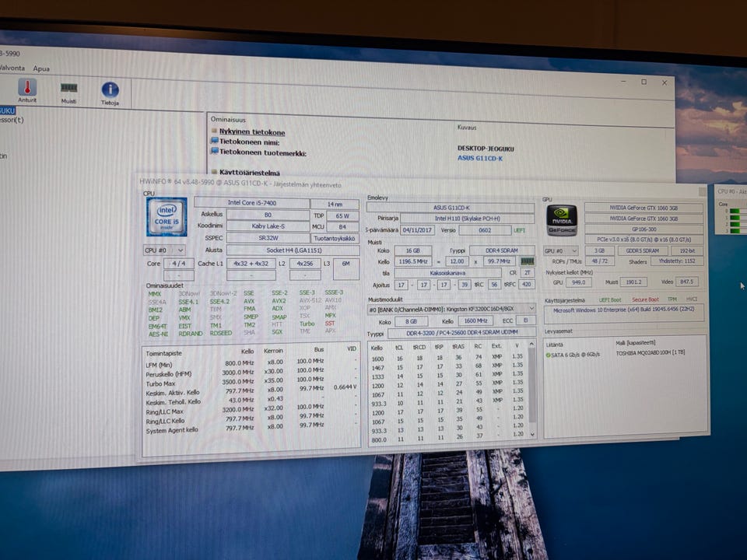Click the Intel Core i5 logo
This screenshot has width=747, height=560.
[167, 217]
